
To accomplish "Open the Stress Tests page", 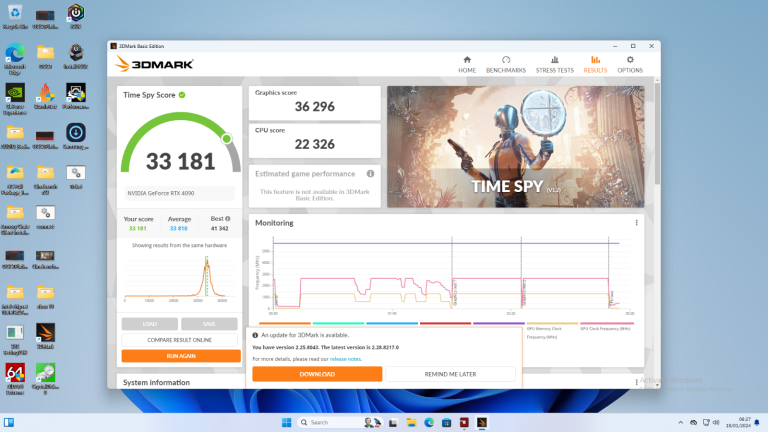I will [554, 65].
